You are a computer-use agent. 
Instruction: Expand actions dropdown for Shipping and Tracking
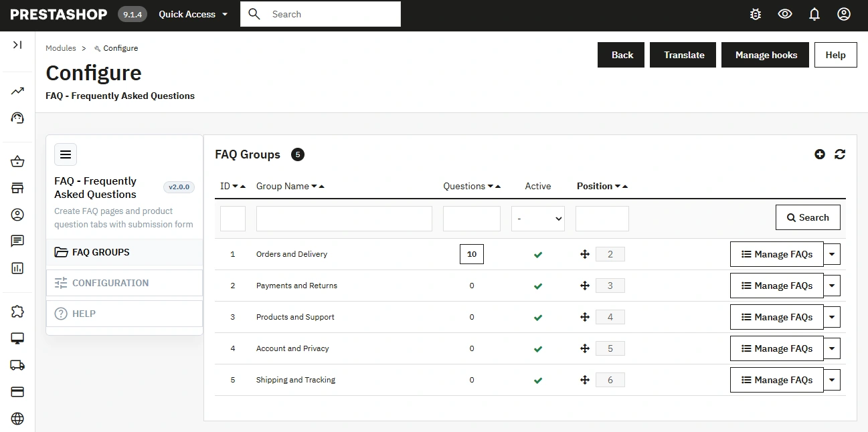[832, 380]
